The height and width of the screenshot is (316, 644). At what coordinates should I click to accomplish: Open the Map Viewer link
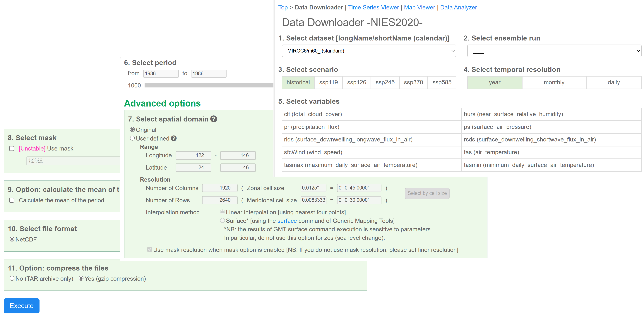419,8
